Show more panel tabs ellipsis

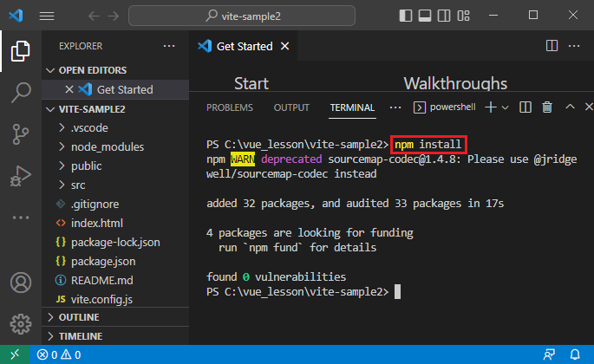pos(395,107)
